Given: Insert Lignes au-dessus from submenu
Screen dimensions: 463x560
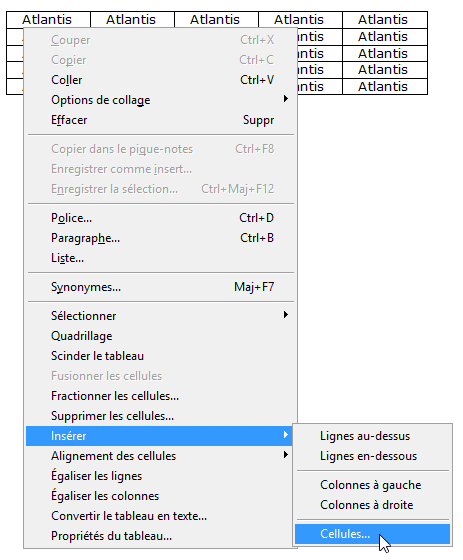Looking at the screenshot, I should point(372,436).
